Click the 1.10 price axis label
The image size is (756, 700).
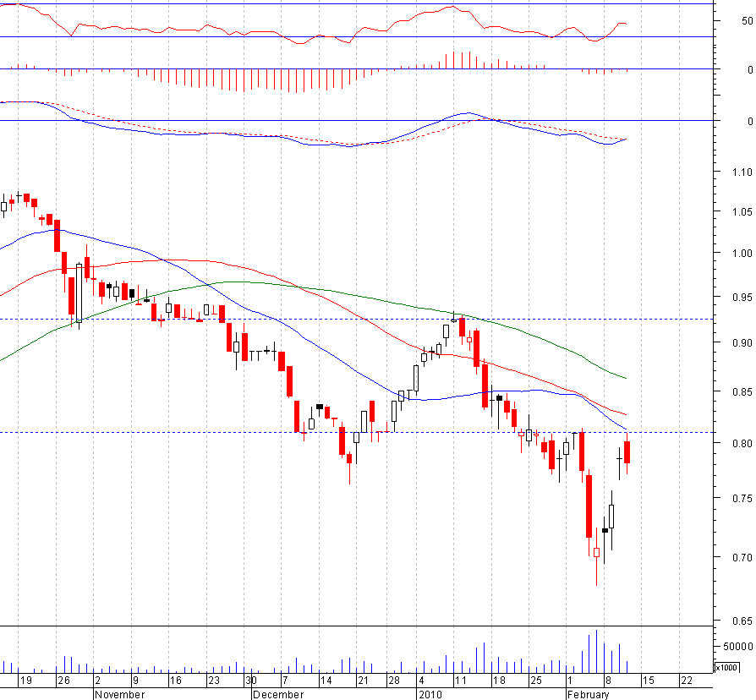click(742, 172)
